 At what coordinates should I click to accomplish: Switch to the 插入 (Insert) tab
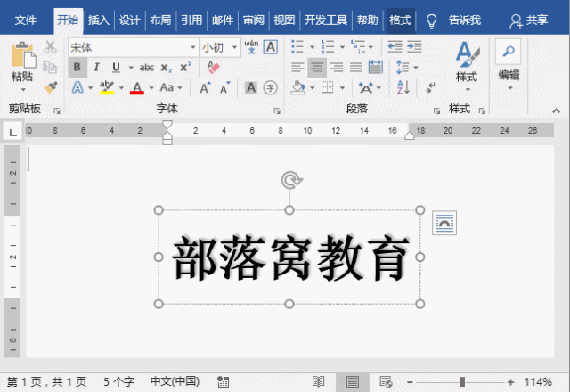coord(99,20)
